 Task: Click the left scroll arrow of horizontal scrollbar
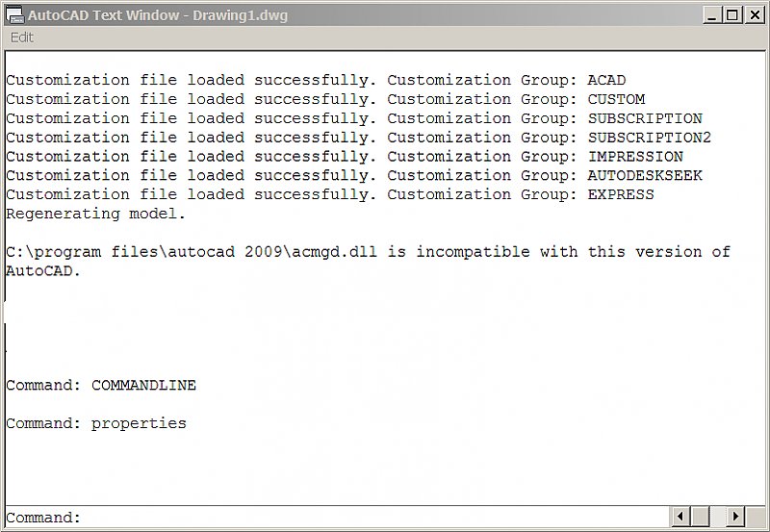[x=680, y=517]
